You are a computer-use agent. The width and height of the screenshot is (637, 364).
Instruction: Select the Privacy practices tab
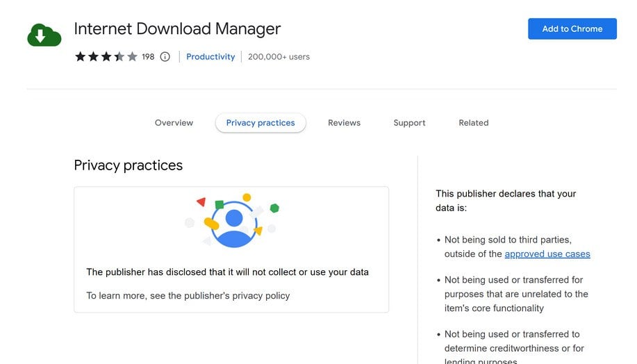260,123
